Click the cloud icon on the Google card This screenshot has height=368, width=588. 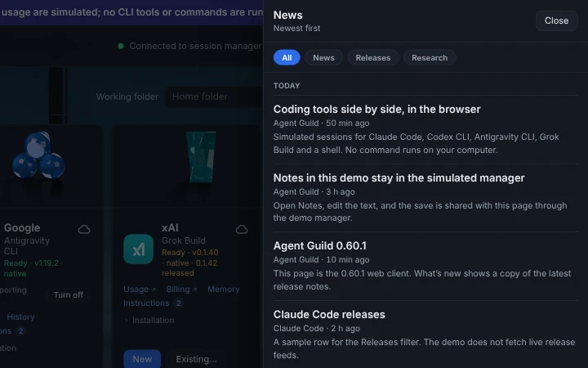84,230
